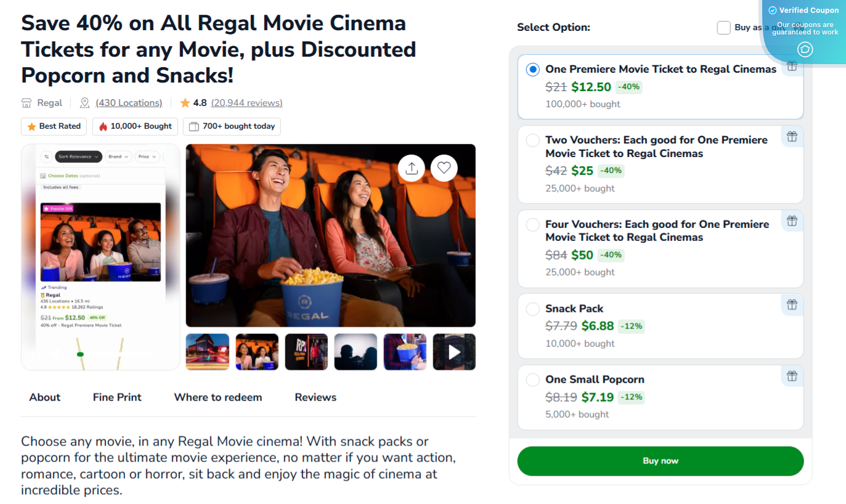Click the heart wishlist icon on the photo

[x=444, y=168]
